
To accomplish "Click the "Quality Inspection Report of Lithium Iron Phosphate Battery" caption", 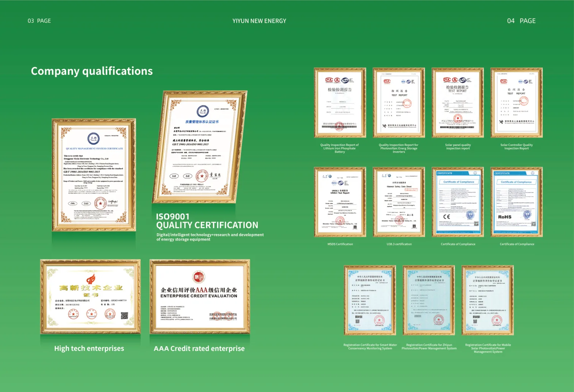I will pyautogui.click(x=339, y=148).
